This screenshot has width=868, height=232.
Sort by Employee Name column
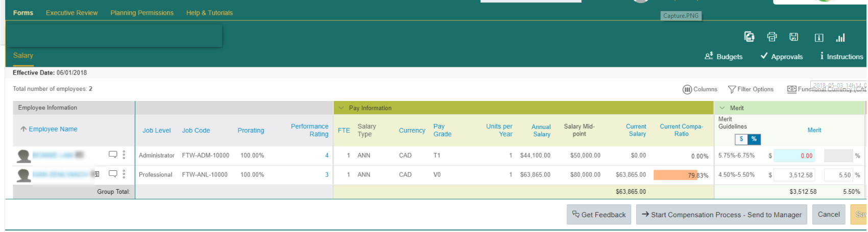(53, 129)
